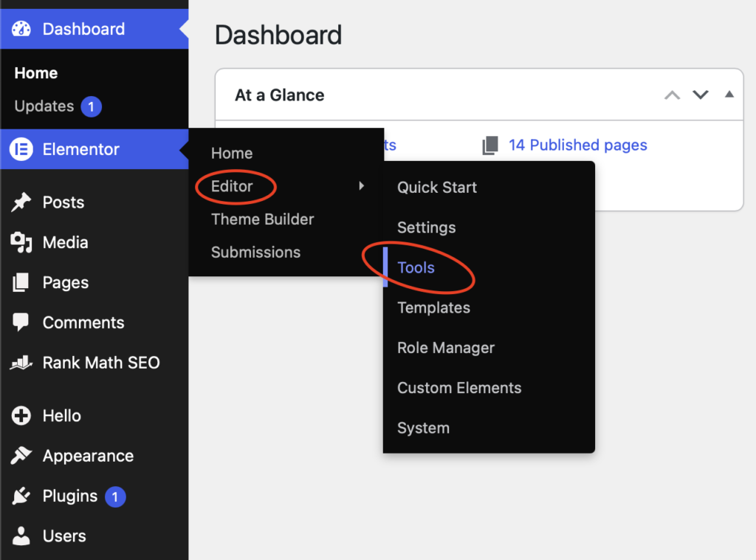Choose System in Editor submenu
756x560 pixels.
tap(423, 428)
